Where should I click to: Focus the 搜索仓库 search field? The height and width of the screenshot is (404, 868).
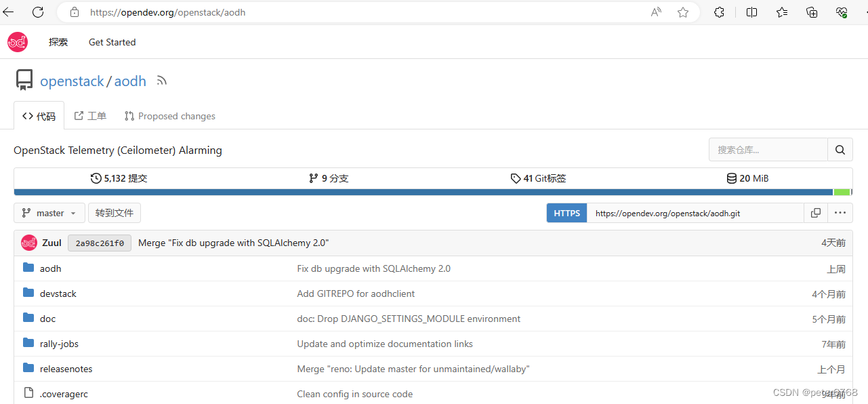768,150
